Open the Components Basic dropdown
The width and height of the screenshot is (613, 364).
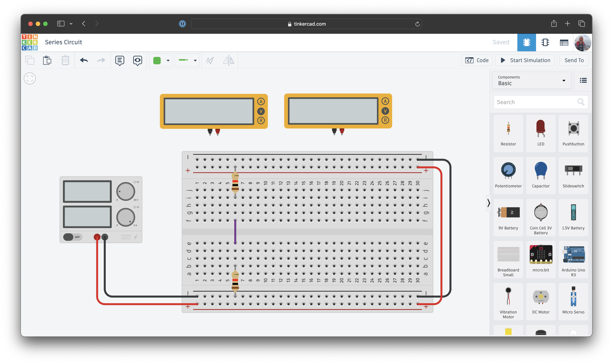[531, 80]
